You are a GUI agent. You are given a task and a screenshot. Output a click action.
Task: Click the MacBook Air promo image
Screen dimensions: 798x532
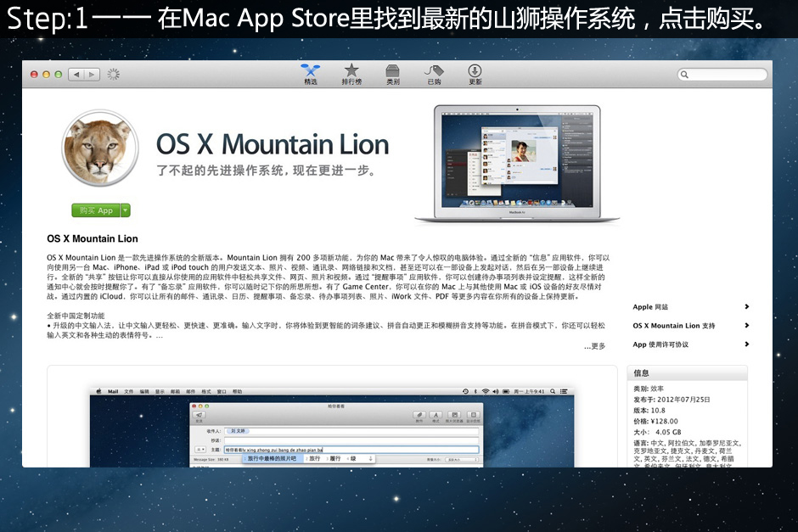(x=517, y=164)
